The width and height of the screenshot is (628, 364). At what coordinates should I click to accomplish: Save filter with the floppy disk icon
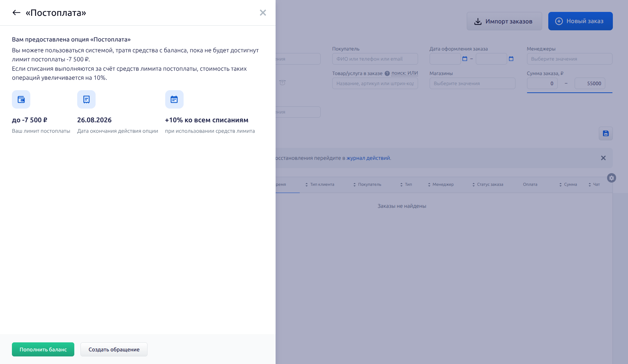pos(606,133)
